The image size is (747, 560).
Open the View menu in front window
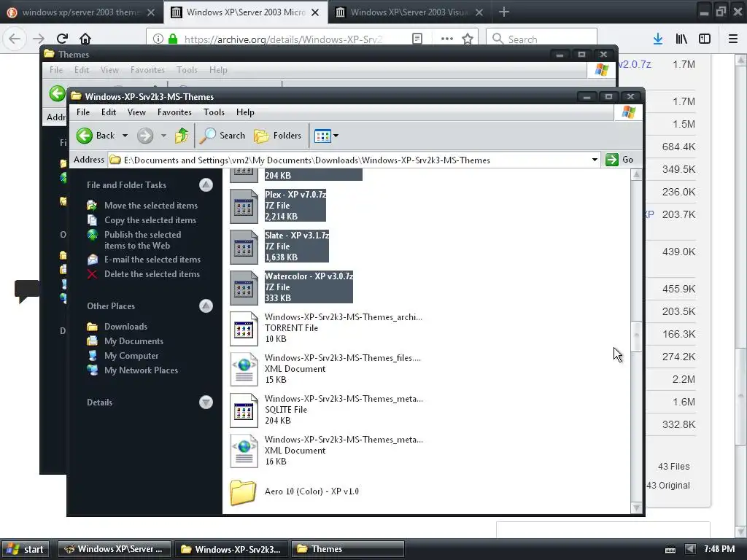point(136,112)
